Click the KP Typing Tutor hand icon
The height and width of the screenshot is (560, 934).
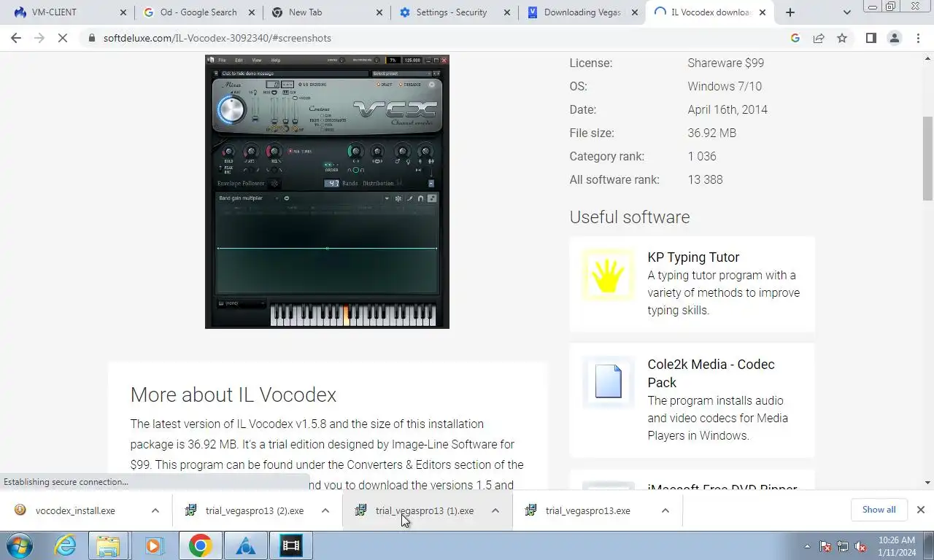point(607,275)
